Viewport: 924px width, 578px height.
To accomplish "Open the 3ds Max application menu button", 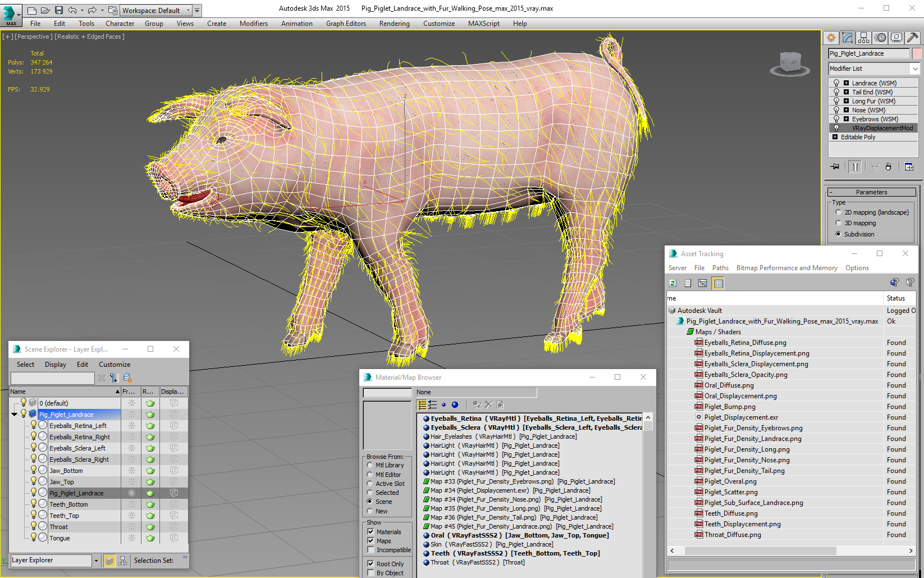I will coord(11,15).
